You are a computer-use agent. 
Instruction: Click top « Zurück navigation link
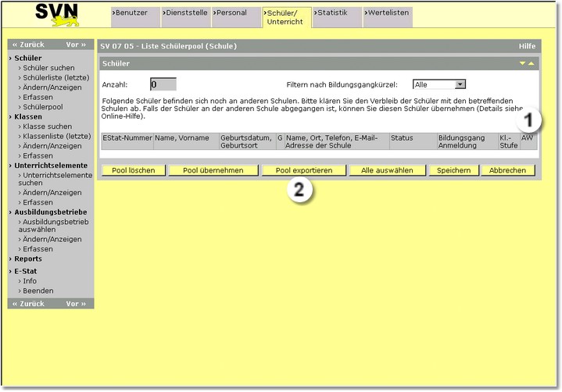point(28,45)
